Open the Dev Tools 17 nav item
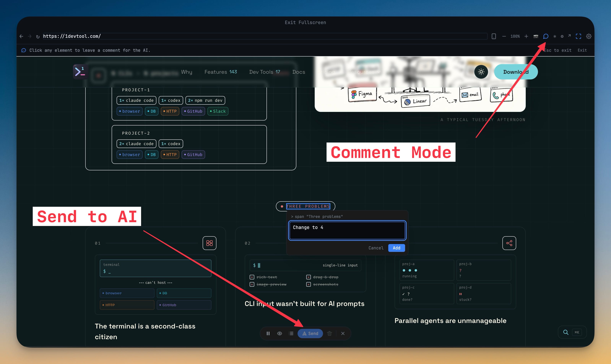The height and width of the screenshot is (364, 611). (x=264, y=72)
